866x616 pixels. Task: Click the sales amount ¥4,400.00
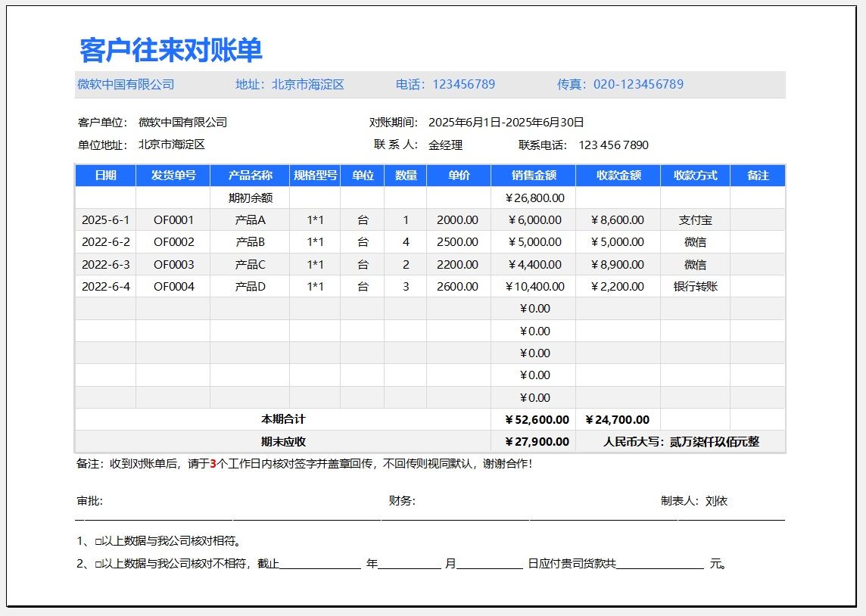[534, 264]
